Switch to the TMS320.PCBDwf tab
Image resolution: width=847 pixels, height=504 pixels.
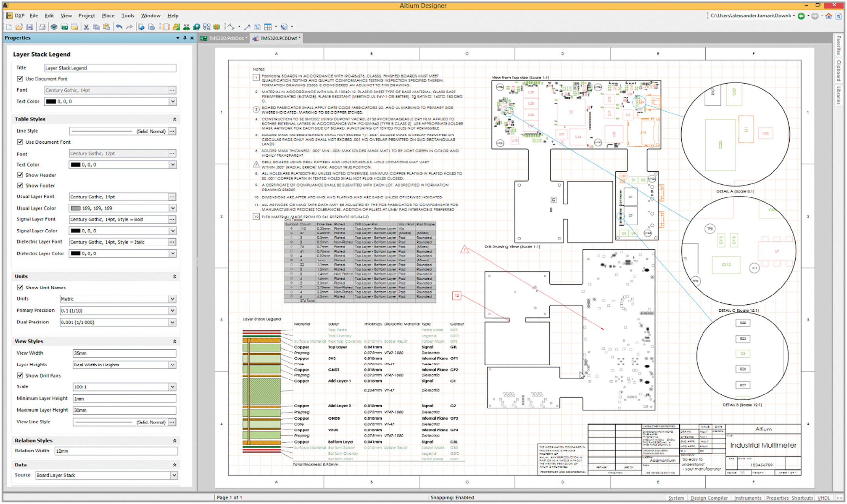[x=276, y=38]
